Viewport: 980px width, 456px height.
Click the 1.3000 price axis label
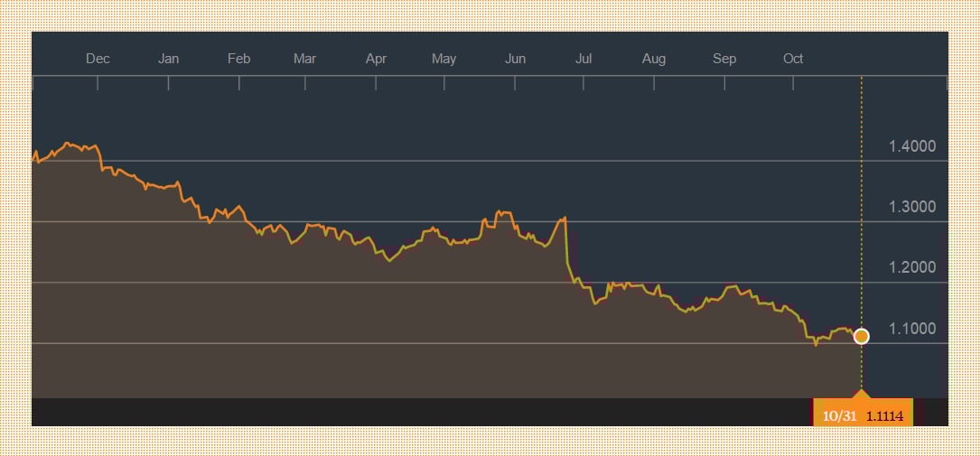912,208
